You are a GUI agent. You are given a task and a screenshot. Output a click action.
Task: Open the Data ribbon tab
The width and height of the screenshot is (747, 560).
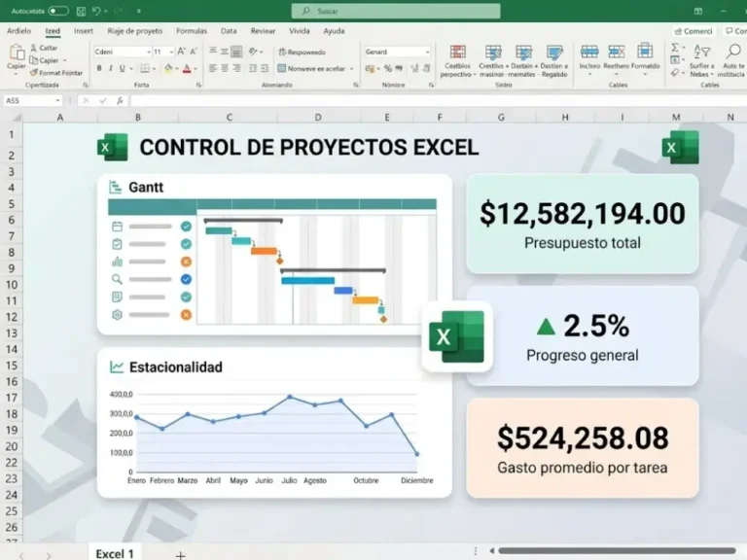229,31
